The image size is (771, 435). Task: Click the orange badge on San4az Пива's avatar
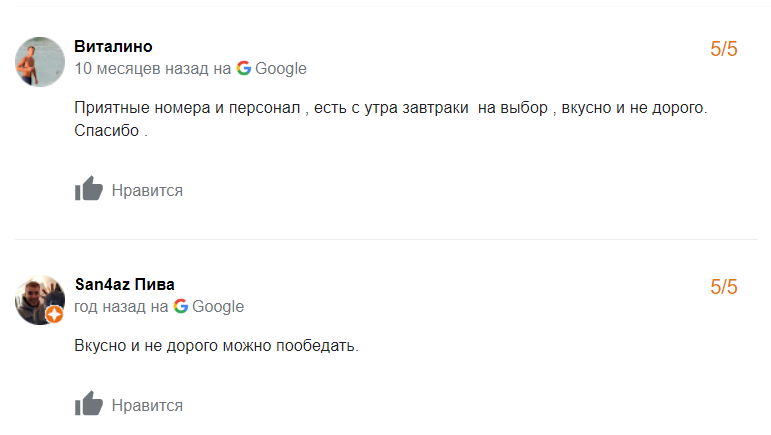[55, 314]
